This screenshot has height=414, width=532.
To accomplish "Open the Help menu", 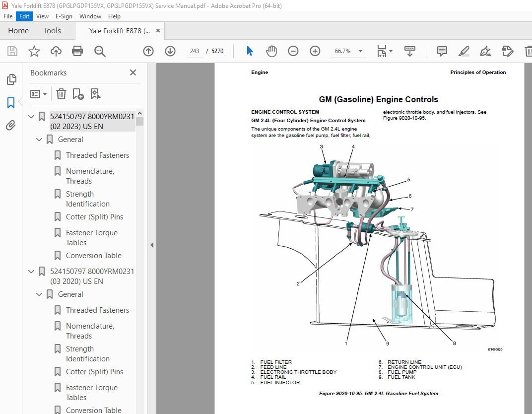I will pyautogui.click(x=114, y=16).
